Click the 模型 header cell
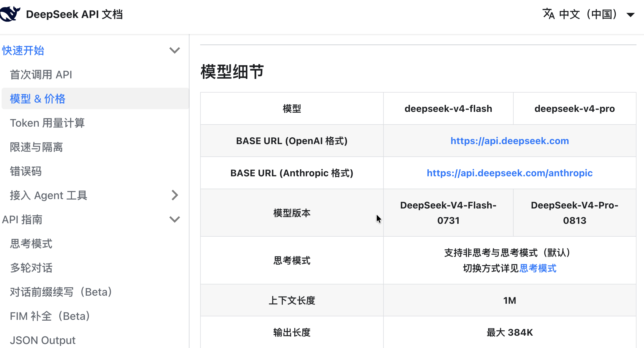Image resolution: width=644 pixels, height=348 pixels. 292,108
